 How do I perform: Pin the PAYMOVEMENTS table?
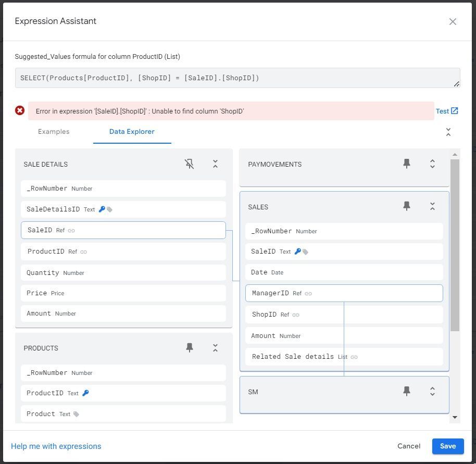pos(407,164)
